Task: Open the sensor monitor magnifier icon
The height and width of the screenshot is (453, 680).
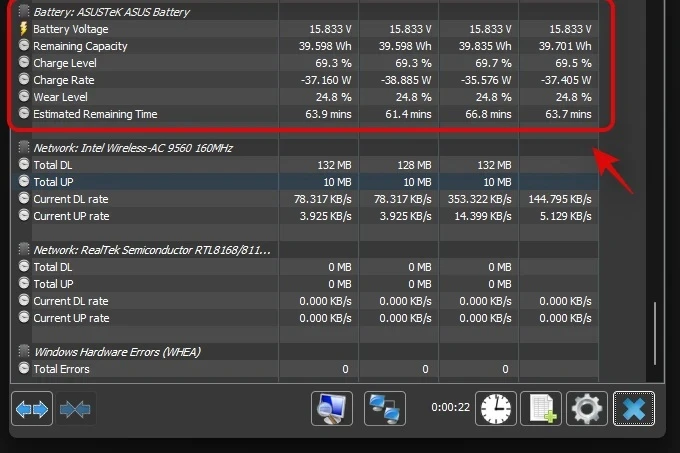Action: pos(332,408)
